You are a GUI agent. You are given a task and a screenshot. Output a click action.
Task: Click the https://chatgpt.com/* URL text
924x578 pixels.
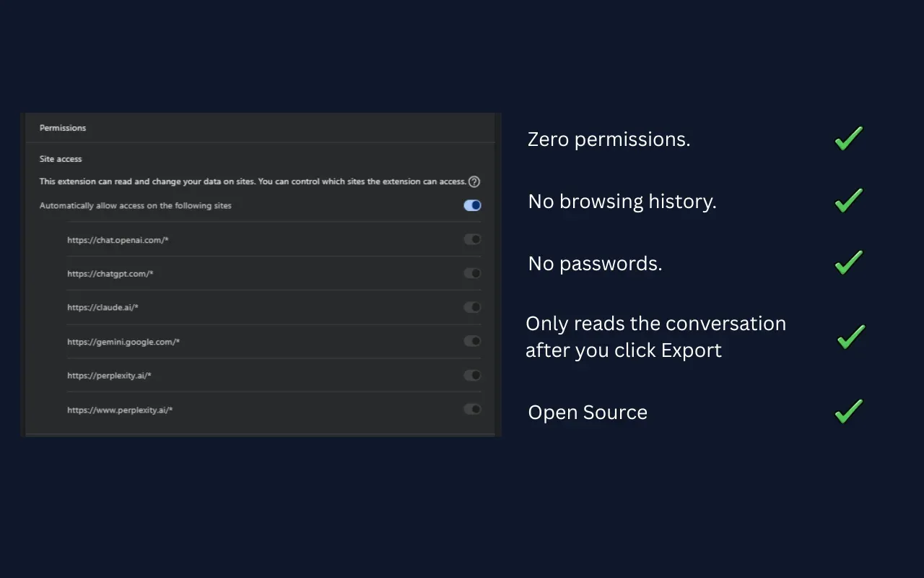(110, 274)
